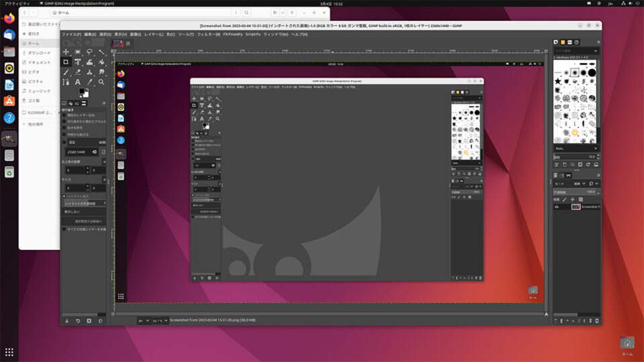Open the ファイル menu

click(x=72, y=34)
